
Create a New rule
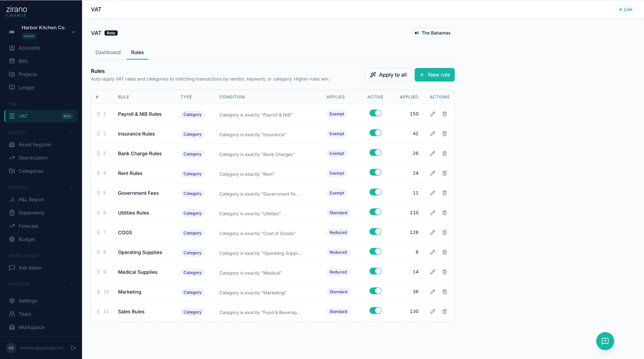tap(435, 75)
